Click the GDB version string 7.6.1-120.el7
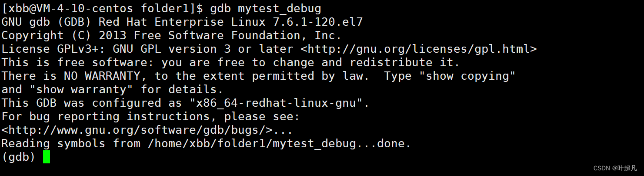644x176 pixels. click(x=317, y=22)
